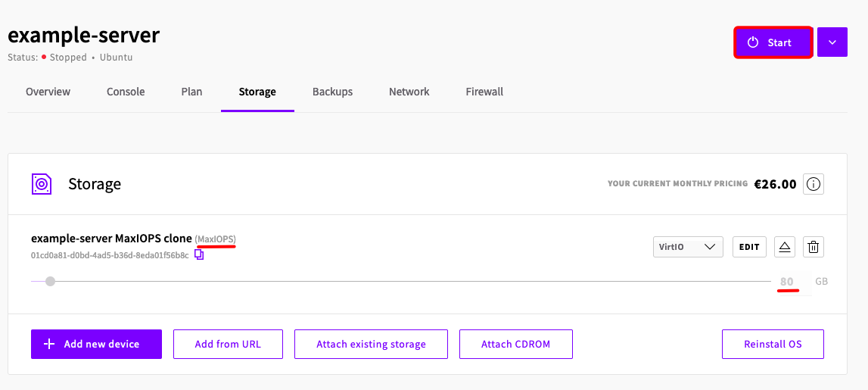Click Attach CDROM button

click(516, 344)
